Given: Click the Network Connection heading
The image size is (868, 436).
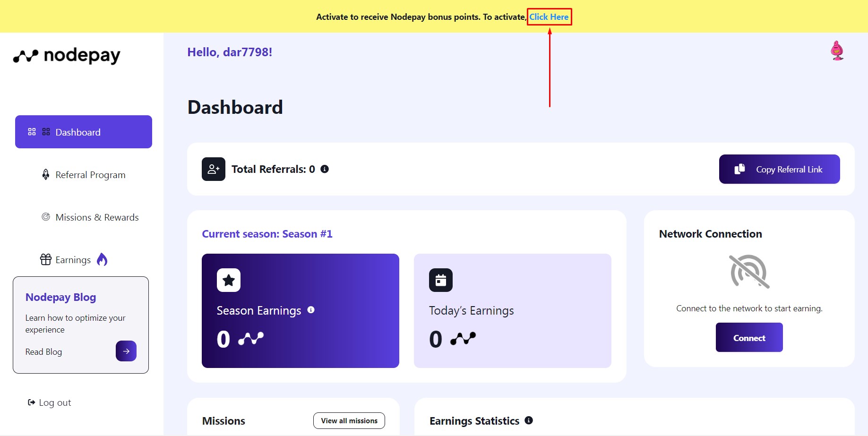Looking at the screenshot, I should 711,234.
